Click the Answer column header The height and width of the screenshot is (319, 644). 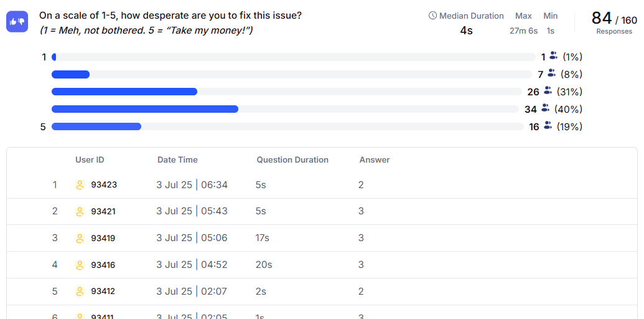point(375,160)
